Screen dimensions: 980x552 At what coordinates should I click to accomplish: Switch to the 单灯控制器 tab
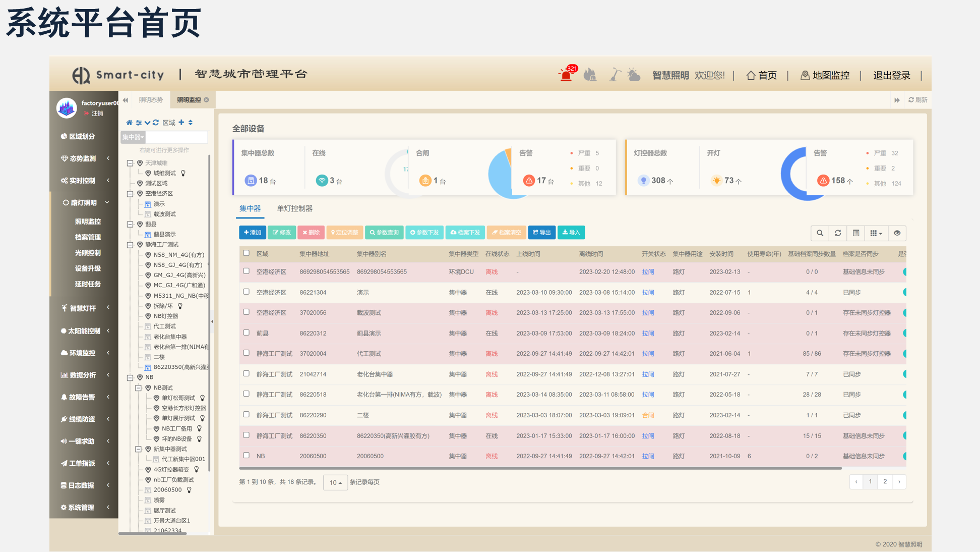(x=295, y=208)
